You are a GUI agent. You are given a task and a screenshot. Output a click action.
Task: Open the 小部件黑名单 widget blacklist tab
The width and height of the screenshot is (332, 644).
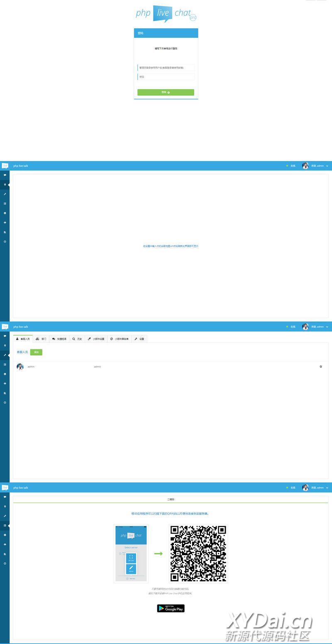[120, 339]
